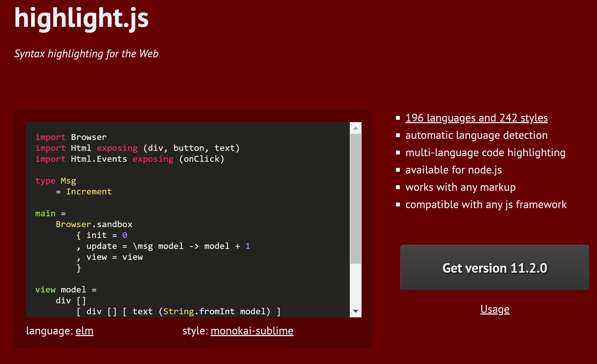Click empty scrollbar track below thumb
The image size is (597, 364).
355,285
